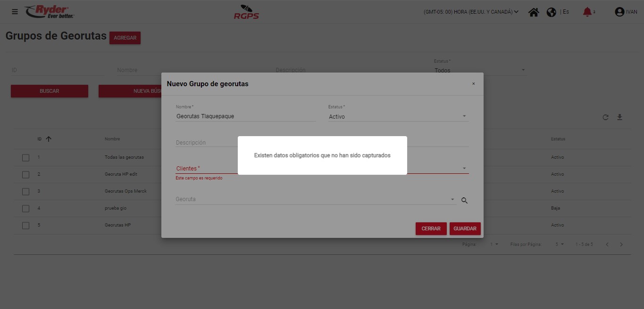The width and height of the screenshot is (644, 309).
Task: Close the Nuevo Grupo dialog with X
Action: coord(474,84)
